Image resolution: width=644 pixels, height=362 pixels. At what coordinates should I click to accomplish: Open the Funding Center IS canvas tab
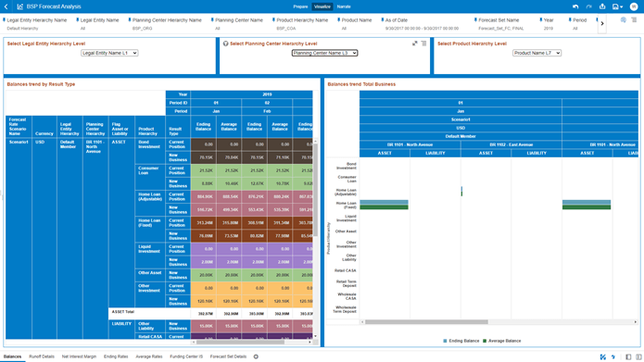click(186, 356)
